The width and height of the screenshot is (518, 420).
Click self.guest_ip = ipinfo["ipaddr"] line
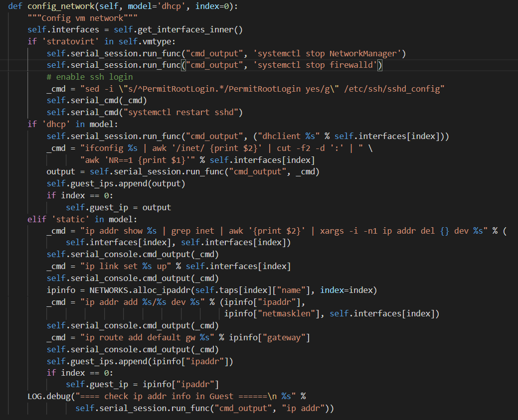[x=143, y=384]
